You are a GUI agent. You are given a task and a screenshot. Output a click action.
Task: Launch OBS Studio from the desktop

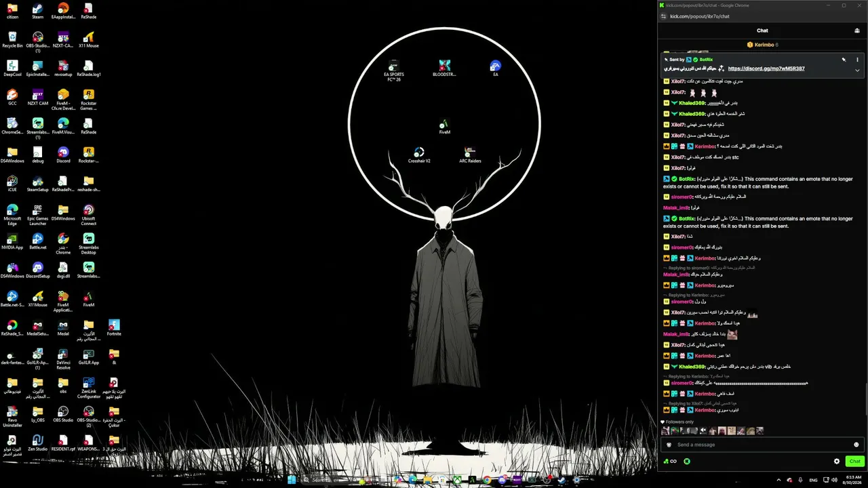click(63, 414)
